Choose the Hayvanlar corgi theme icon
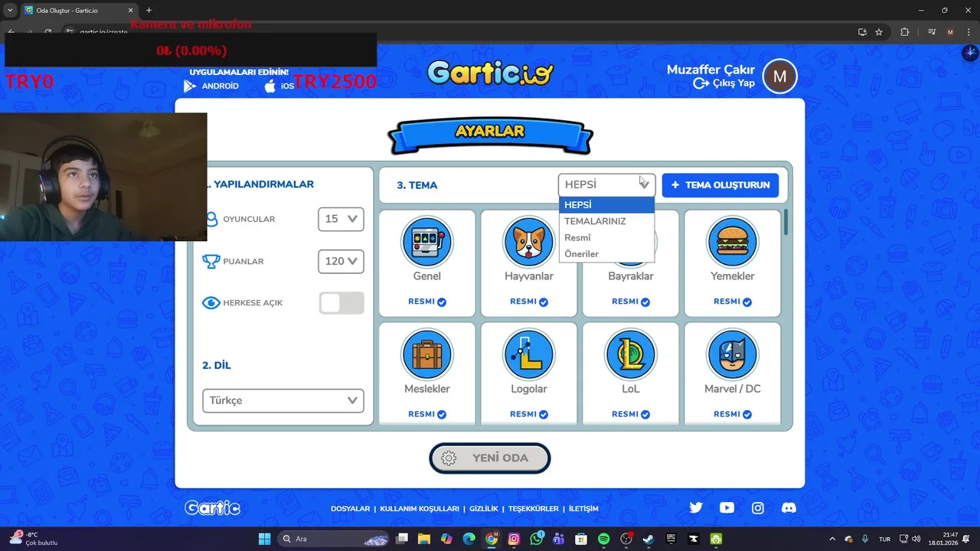The image size is (980, 551). pyautogui.click(x=529, y=242)
